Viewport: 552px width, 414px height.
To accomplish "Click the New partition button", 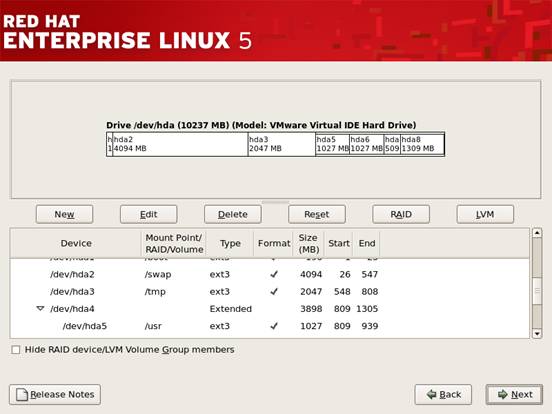I will (64, 214).
